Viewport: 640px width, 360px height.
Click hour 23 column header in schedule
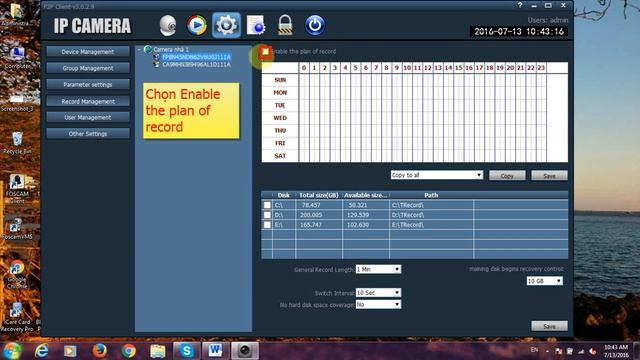[x=541, y=68]
